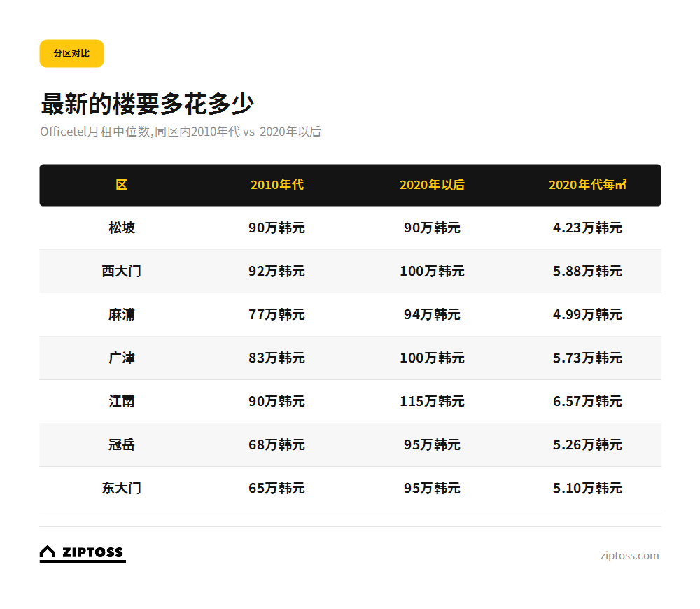Click the yellow 分区对比 badge

71,54
